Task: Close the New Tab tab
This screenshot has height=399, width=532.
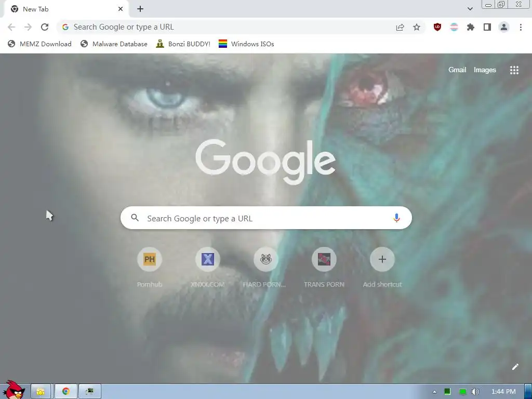Action: 121,9
